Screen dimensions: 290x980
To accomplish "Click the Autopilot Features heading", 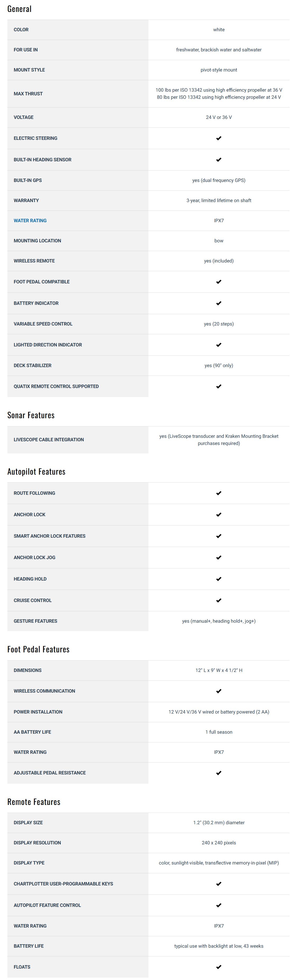I will [36, 472].
